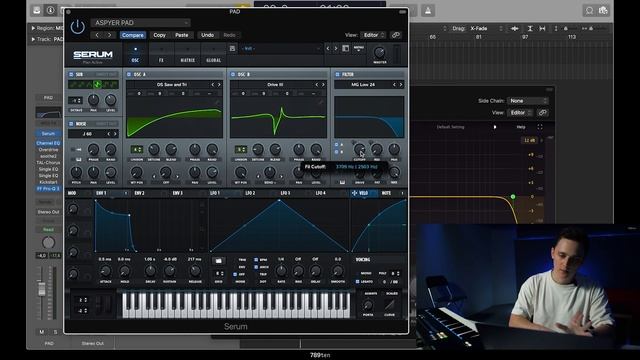Click Logic metronome icon
This screenshot has height=360, width=640.
428,11
